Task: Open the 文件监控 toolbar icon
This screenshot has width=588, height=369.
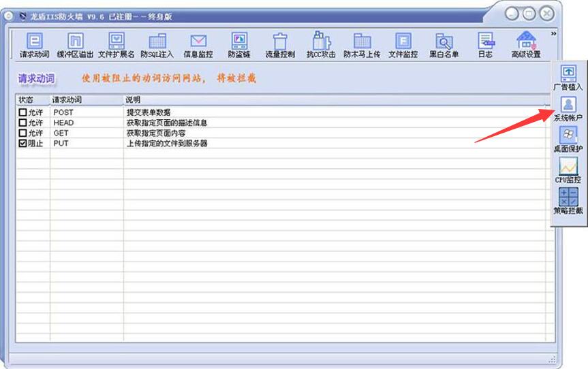Action: pyautogui.click(x=403, y=46)
